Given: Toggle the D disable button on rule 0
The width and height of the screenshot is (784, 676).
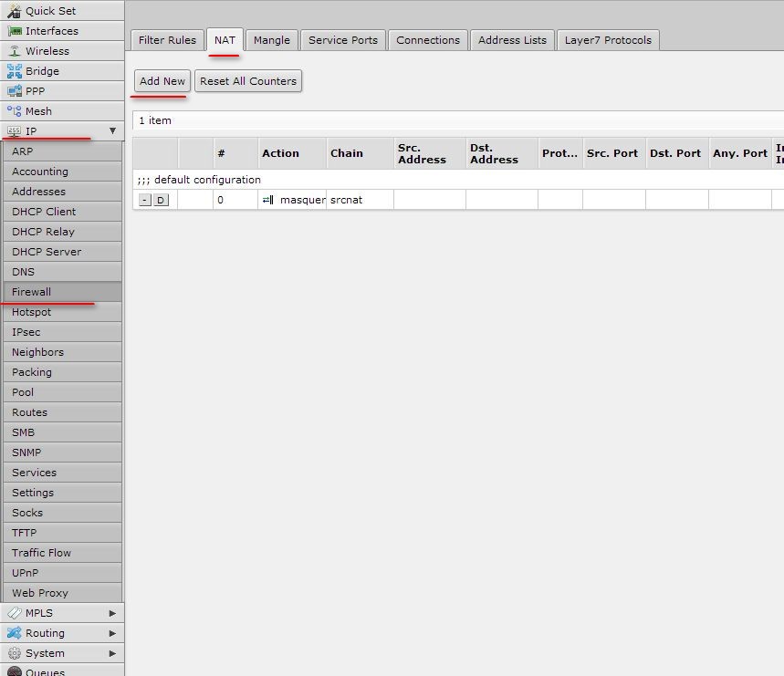Looking at the screenshot, I should (161, 201).
